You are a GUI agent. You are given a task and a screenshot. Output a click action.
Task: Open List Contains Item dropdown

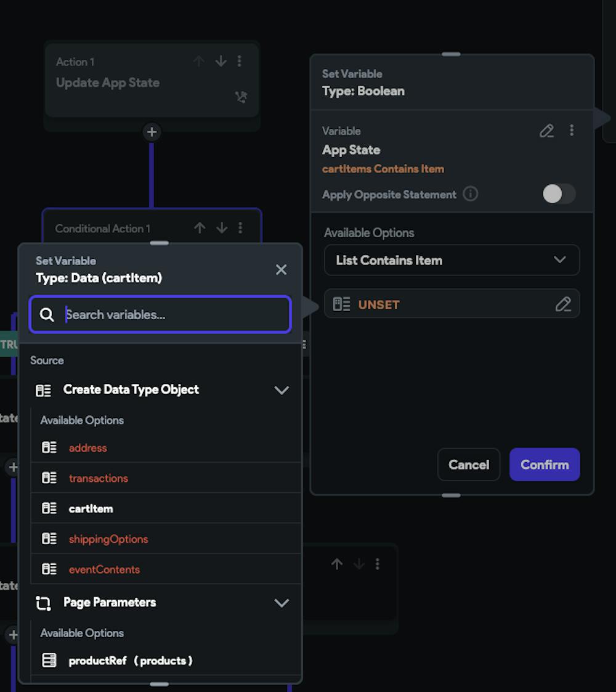coord(452,260)
